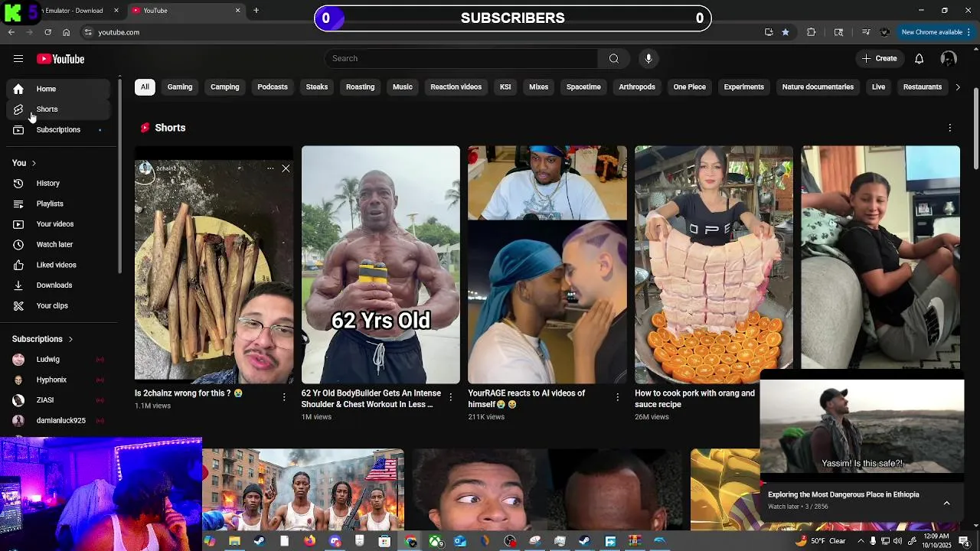Image resolution: width=980 pixels, height=551 pixels.
Task: Go back in Chrome
Action: coord(11,32)
